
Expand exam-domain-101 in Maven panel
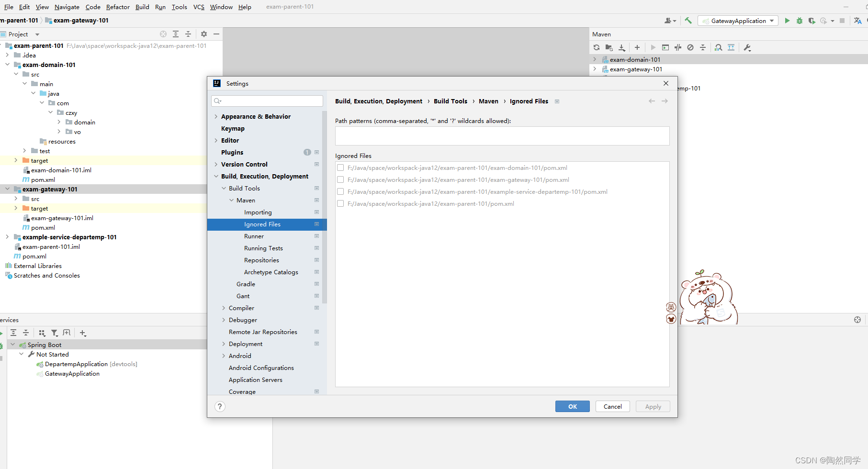pyautogui.click(x=595, y=59)
